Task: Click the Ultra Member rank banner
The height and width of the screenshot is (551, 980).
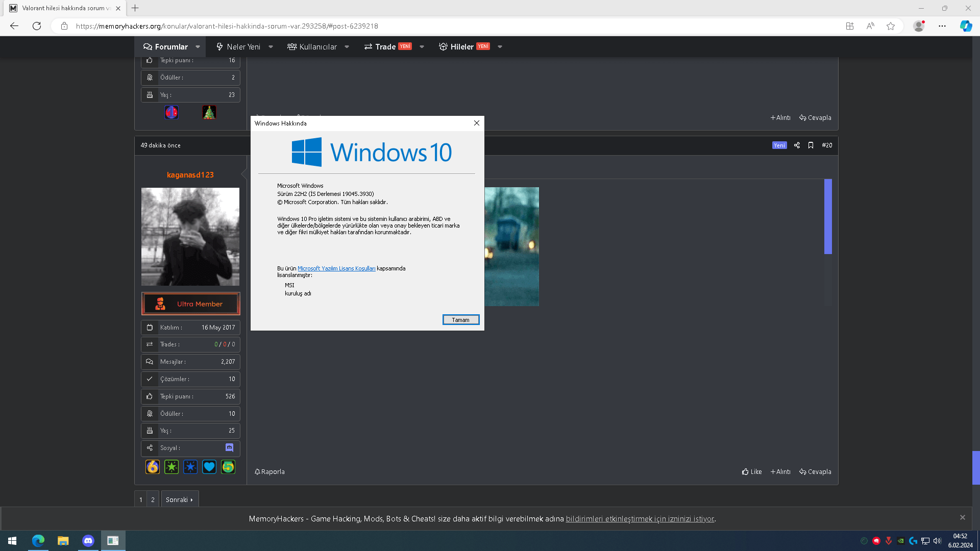Action: pos(190,304)
